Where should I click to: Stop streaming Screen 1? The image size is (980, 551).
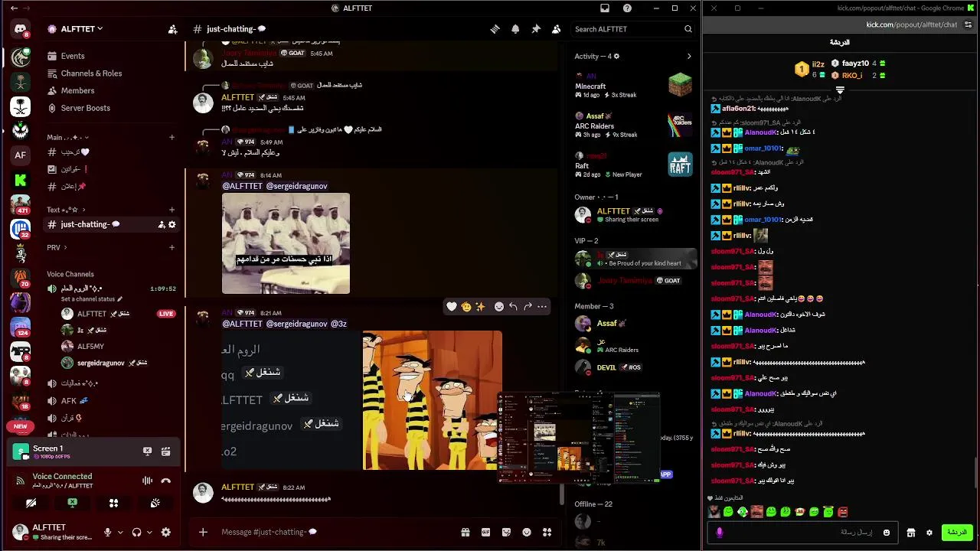[x=147, y=452]
